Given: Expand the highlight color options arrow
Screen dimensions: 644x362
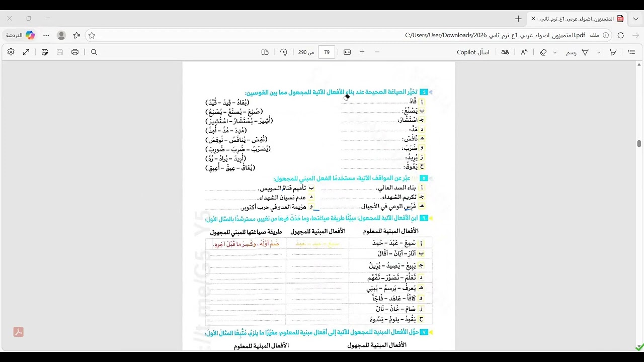Looking at the screenshot, I should (x=599, y=52).
